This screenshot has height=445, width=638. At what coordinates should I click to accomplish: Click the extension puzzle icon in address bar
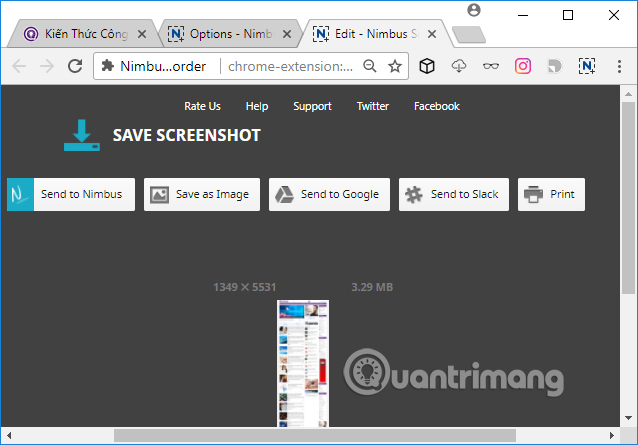tap(107, 65)
